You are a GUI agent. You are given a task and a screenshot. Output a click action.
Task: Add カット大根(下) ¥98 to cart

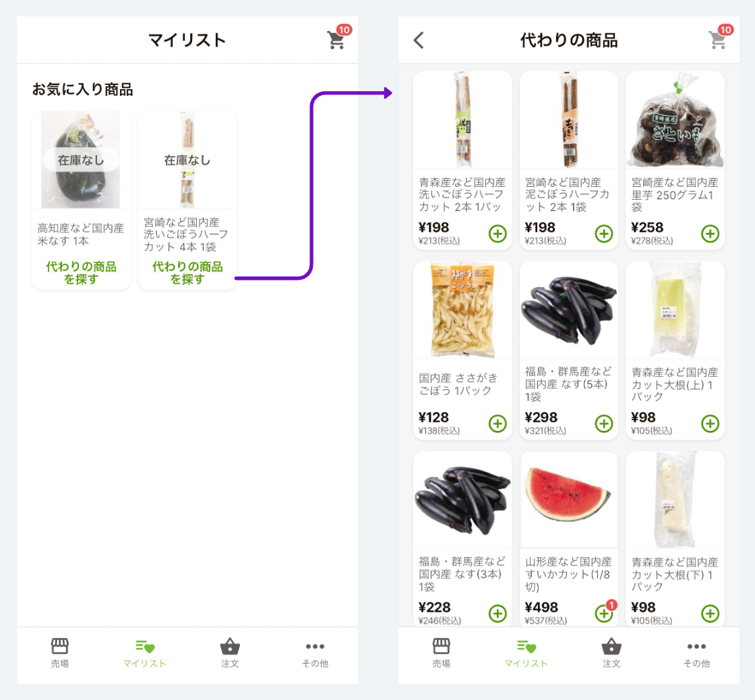click(711, 613)
